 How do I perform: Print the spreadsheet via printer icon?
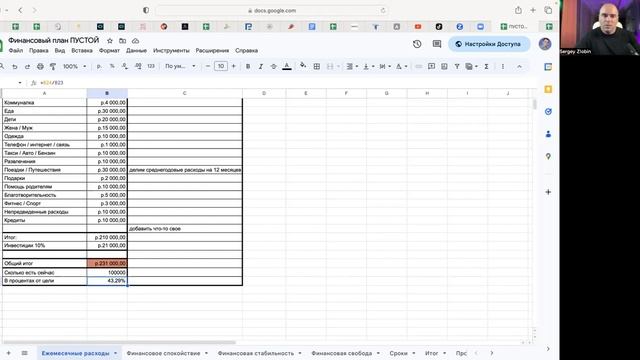click(40, 67)
